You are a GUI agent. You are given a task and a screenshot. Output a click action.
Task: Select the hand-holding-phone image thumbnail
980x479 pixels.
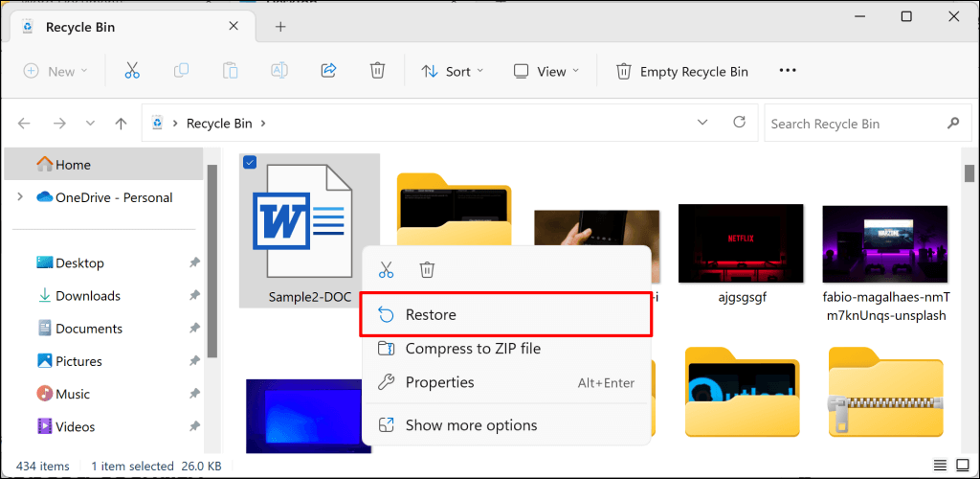pos(596,228)
